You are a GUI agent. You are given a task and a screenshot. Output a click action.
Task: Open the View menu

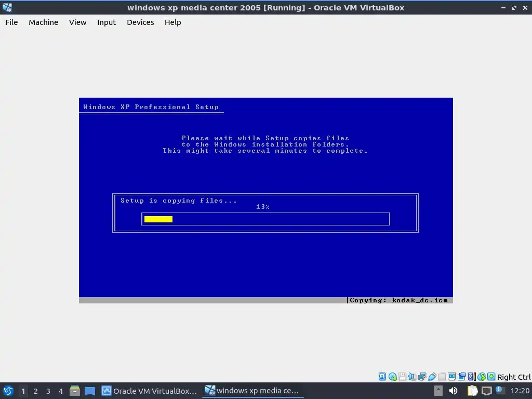point(78,22)
